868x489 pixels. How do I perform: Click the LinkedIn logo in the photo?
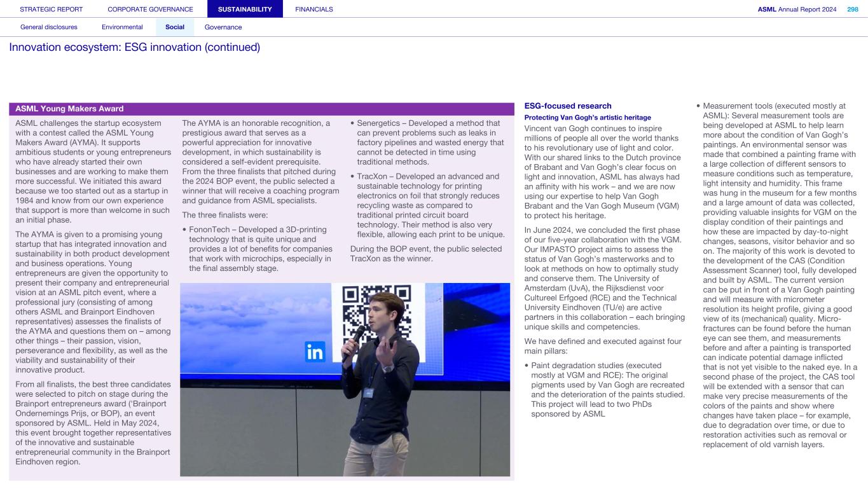point(315,351)
